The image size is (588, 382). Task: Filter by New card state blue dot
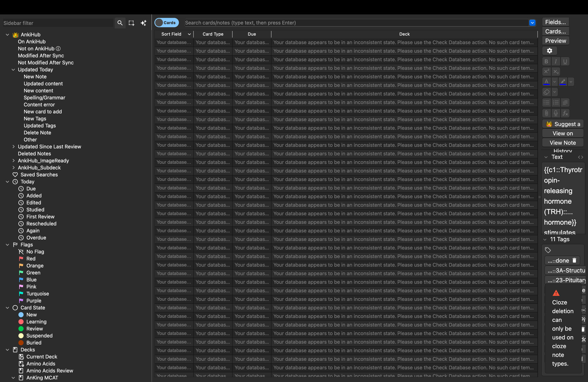[21, 315]
